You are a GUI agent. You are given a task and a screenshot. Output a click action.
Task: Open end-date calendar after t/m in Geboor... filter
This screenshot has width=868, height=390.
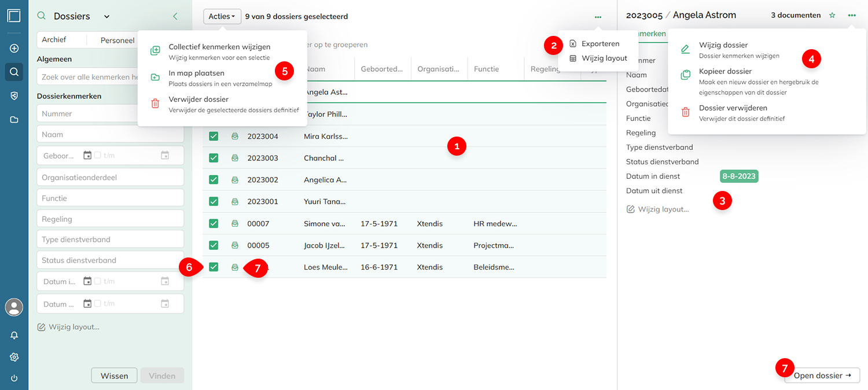coord(165,155)
